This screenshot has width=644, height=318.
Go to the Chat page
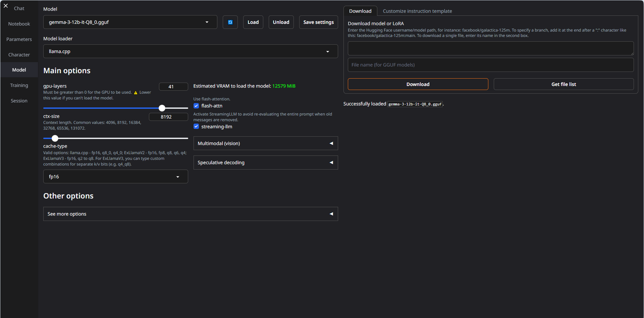tap(19, 8)
